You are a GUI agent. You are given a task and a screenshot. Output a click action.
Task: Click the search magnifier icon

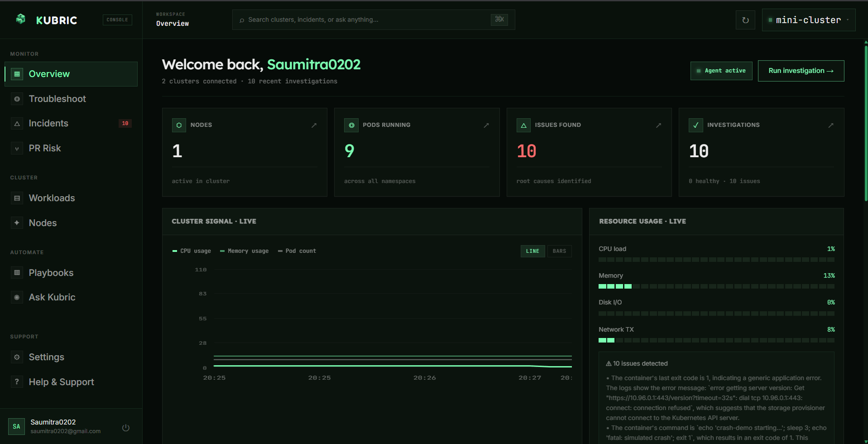pos(242,20)
